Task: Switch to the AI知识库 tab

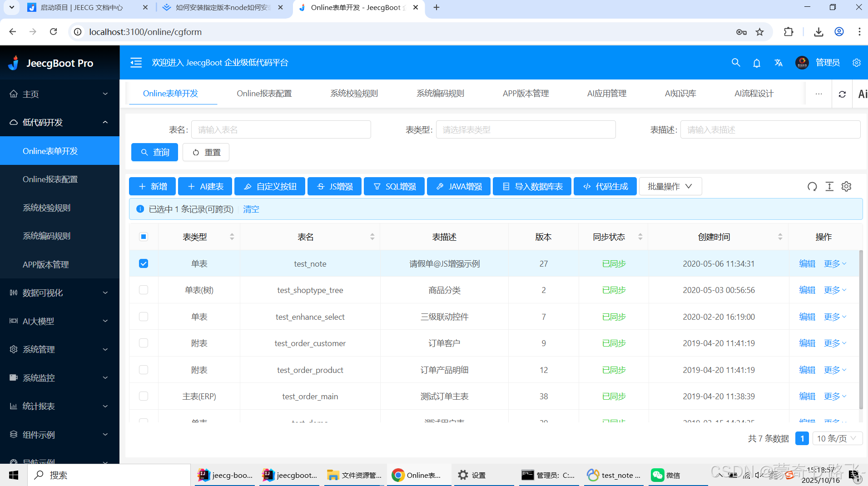Action: [680, 94]
